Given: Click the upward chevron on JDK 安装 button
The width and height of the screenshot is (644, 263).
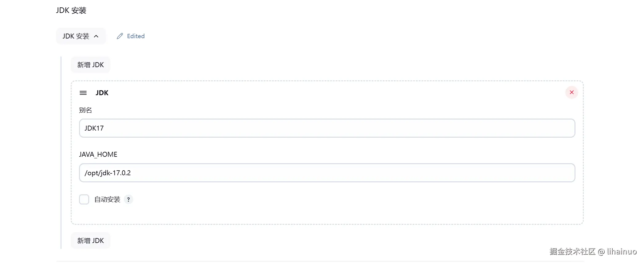Looking at the screenshot, I should point(96,36).
